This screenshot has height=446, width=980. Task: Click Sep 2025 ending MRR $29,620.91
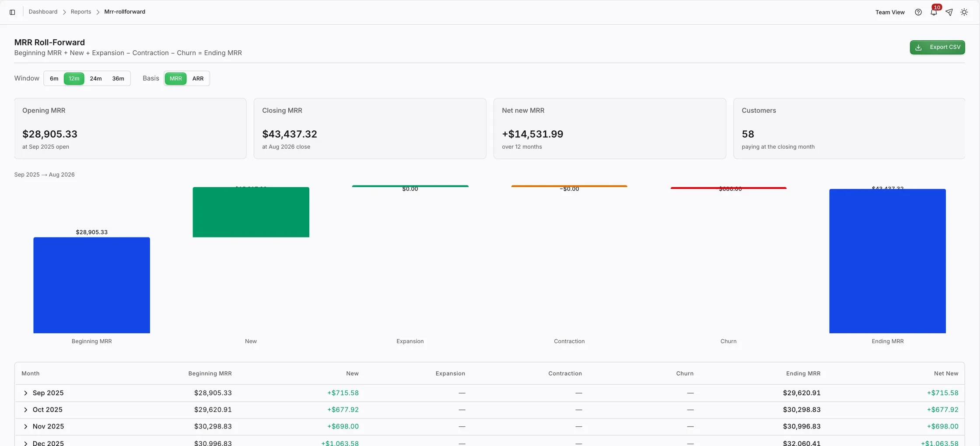(x=801, y=393)
